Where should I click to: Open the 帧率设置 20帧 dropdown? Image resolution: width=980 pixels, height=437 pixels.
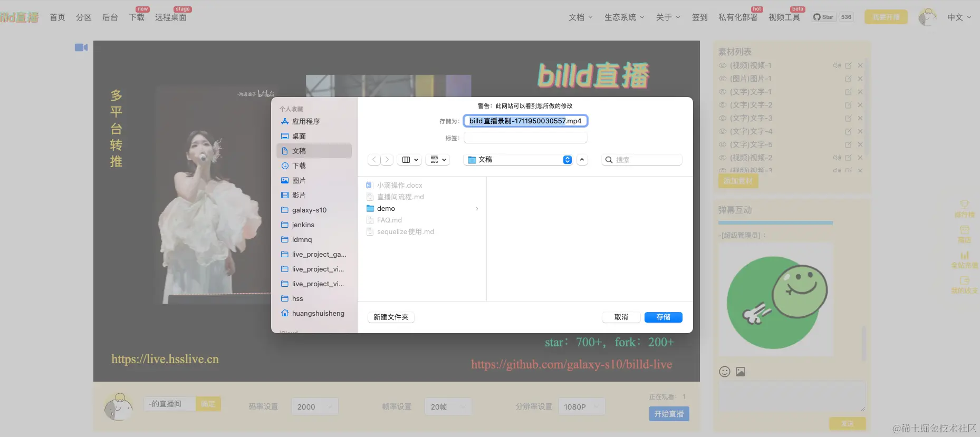coord(448,406)
